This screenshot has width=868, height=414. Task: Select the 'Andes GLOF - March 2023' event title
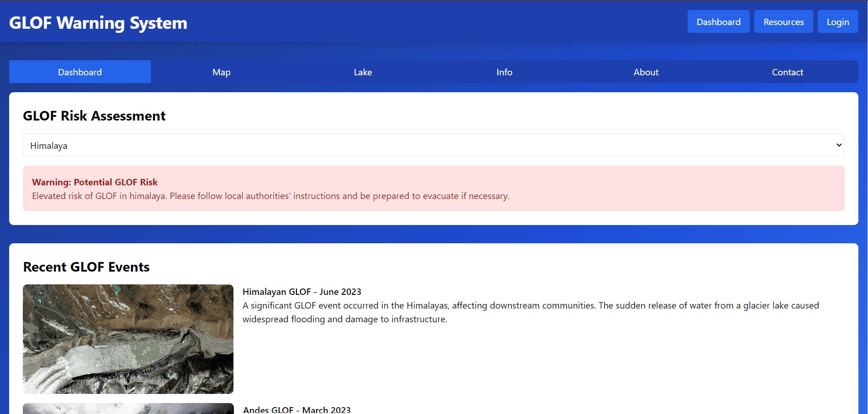click(296, 409)
